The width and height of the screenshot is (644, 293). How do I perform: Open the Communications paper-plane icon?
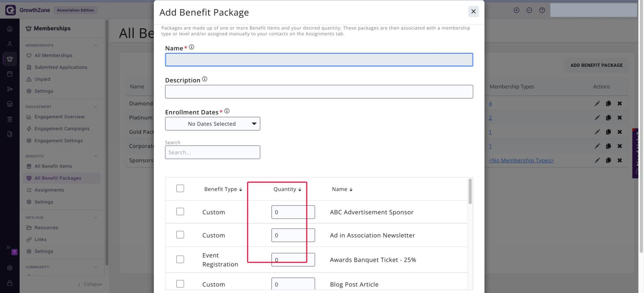click(x=10, y=89)
